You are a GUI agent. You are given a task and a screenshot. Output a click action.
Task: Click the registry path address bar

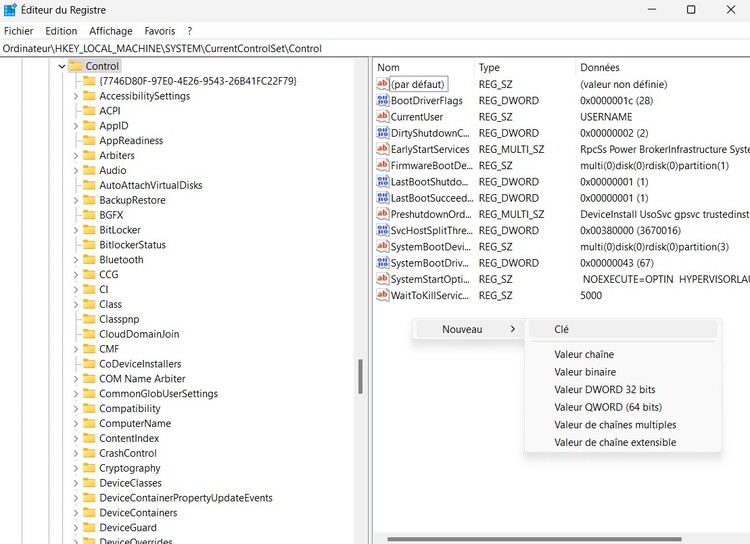pyautogui.click(x=300, y=48)
